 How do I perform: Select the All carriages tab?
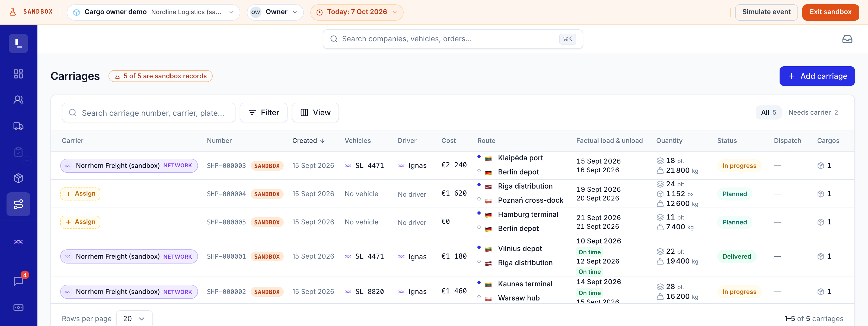[x=768, y=112]
